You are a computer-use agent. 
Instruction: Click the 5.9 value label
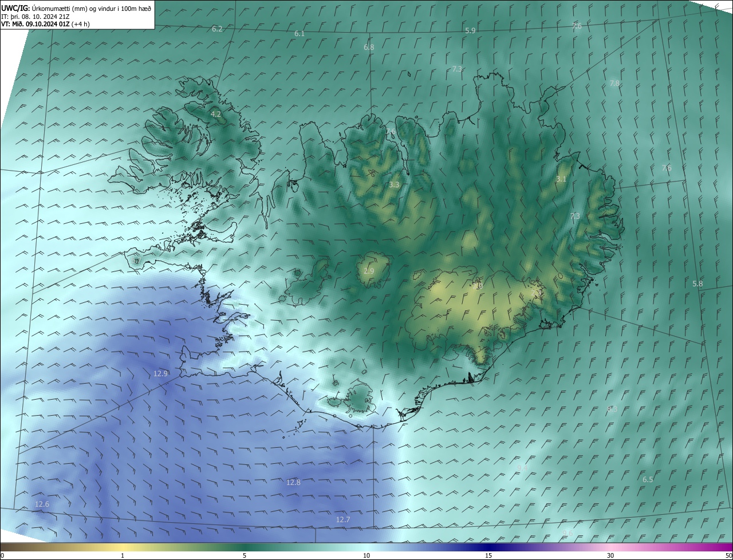coord(470,30)
